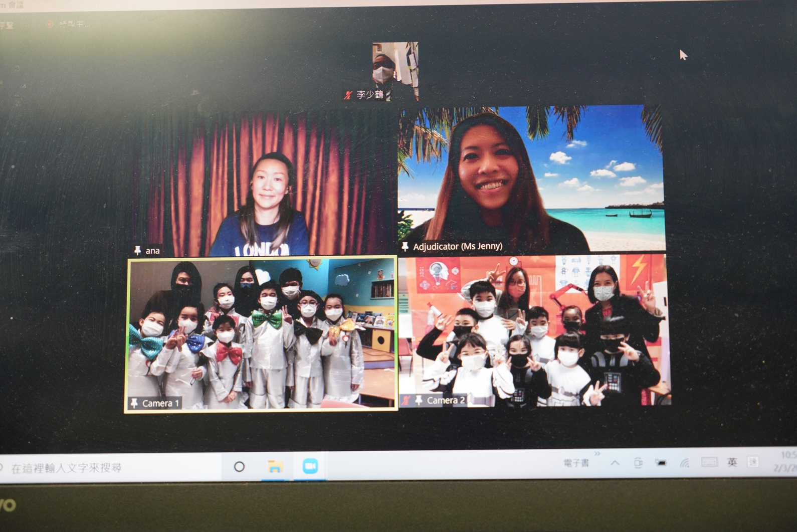Click the muted mic icon beside 李少鶴
The width and height of the screenshot is (797, 532).
tap(348, 95)
